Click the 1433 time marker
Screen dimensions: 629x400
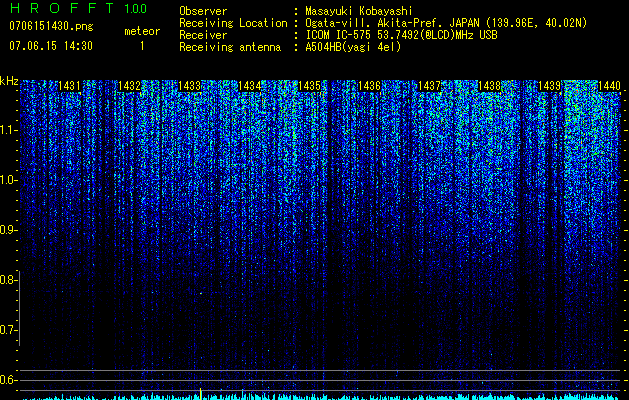tap(189, 86)
